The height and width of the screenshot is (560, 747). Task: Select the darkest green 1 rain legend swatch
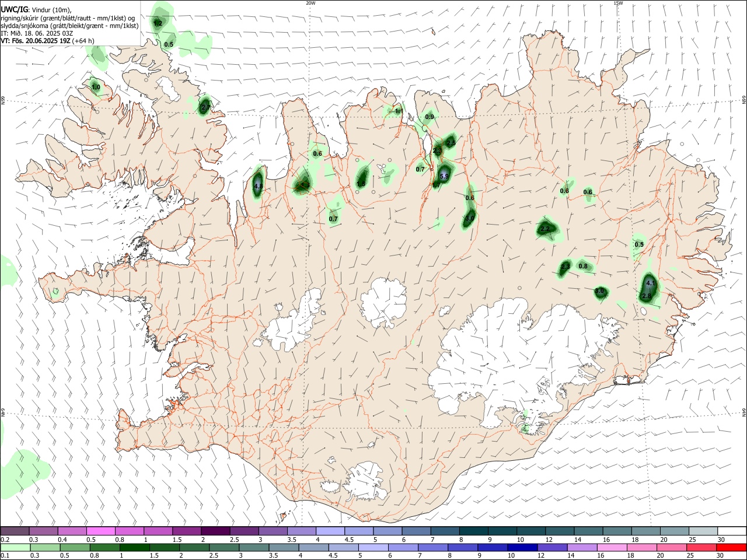point(135,547)
